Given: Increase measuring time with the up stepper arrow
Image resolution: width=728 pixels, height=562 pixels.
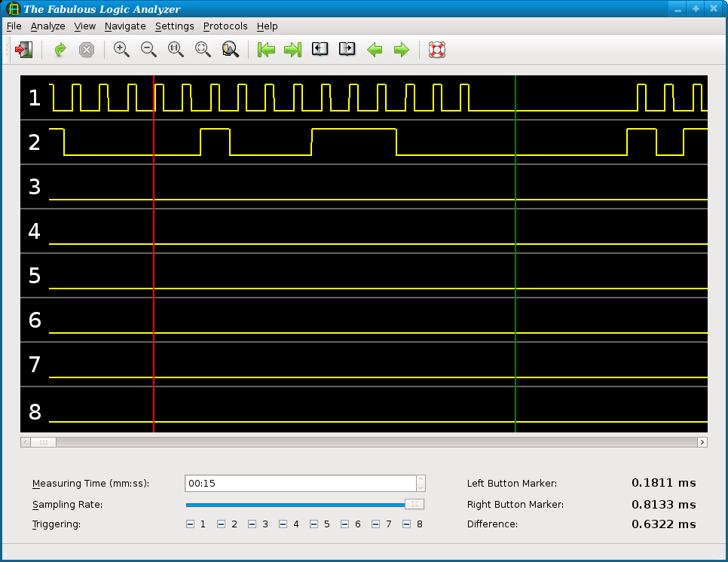Looking at the screenshot, I should tap(421, 479).
